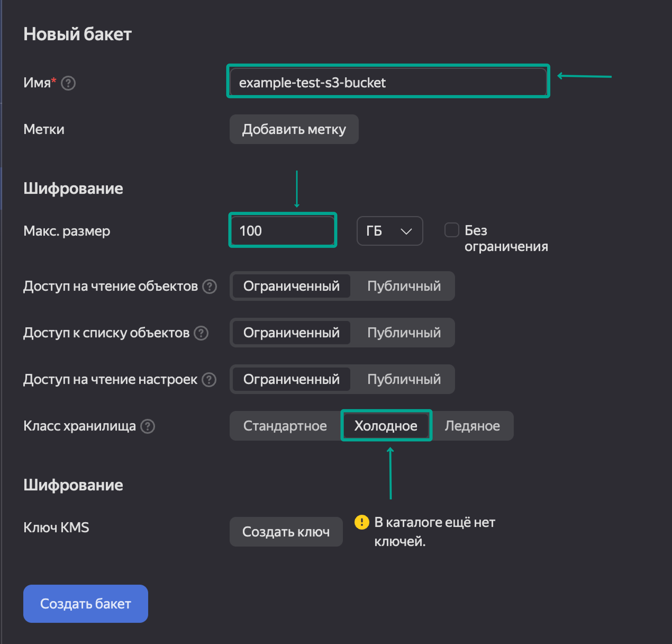Choose Холодное storage class
The image size is (672, 644).
click(386, 426)
